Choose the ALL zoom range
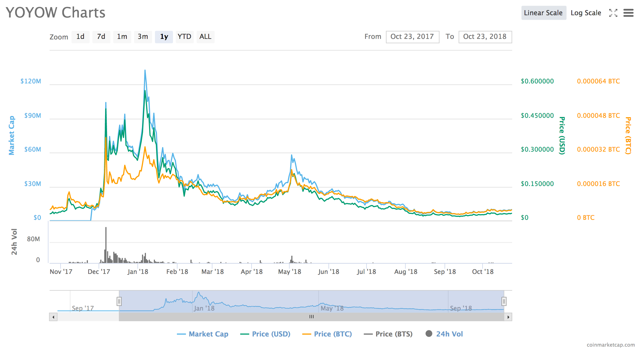 point(205,37)
